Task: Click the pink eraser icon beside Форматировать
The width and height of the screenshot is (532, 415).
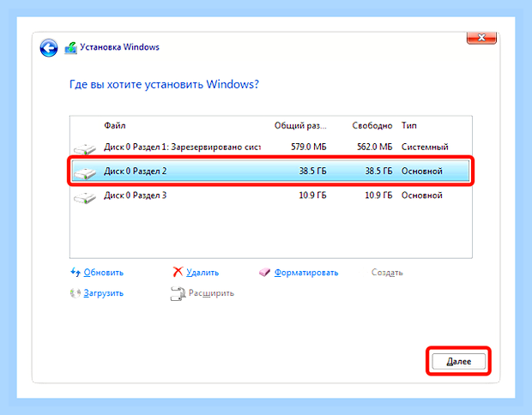Action: (x=264, y=273)
